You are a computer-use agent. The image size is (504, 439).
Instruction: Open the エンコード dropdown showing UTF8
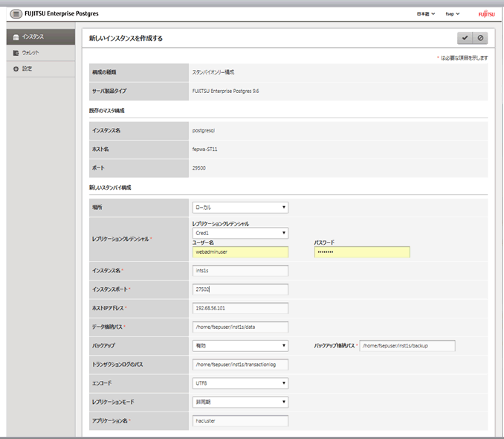pos(240,383)
